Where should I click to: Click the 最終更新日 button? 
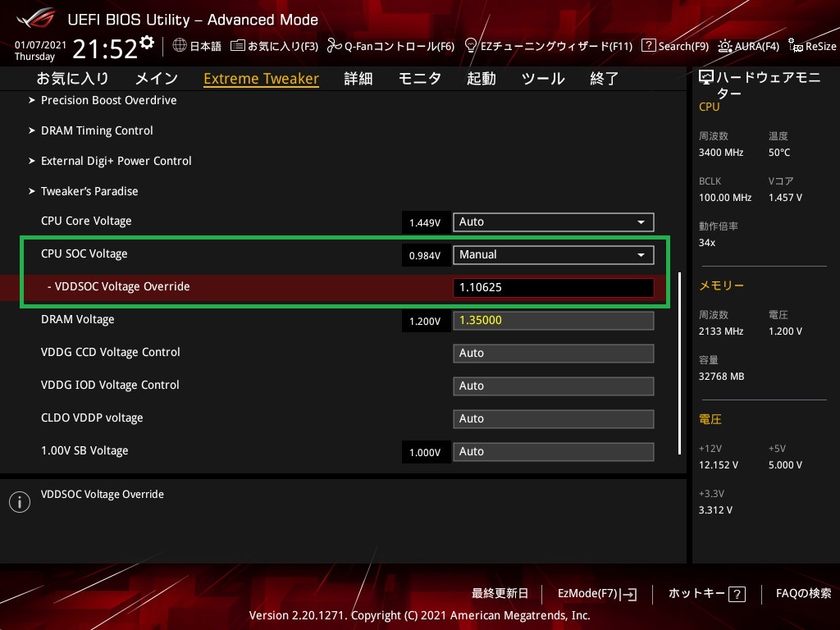click(500, 594)
